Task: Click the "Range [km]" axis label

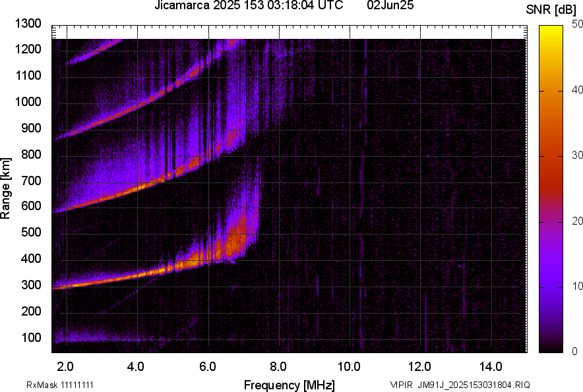Action: (x=5, y=188)
